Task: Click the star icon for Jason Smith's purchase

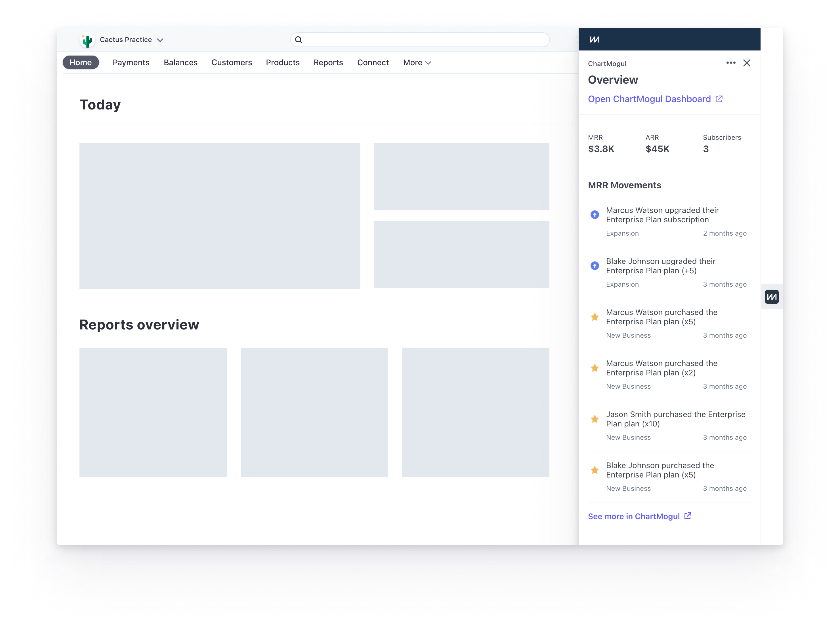Action: click(595, 418)
